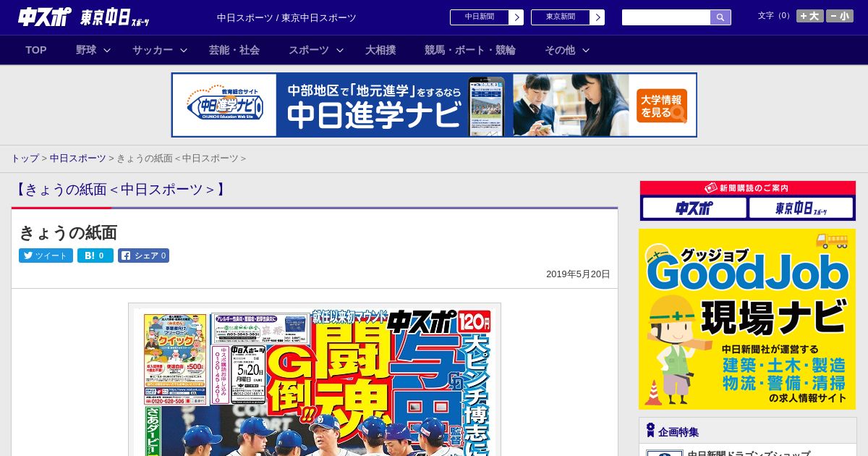Click arrow next to 東京新聞 button
Image resolution: width=868 pixels, height=456 pixels.
click(597, 17)
